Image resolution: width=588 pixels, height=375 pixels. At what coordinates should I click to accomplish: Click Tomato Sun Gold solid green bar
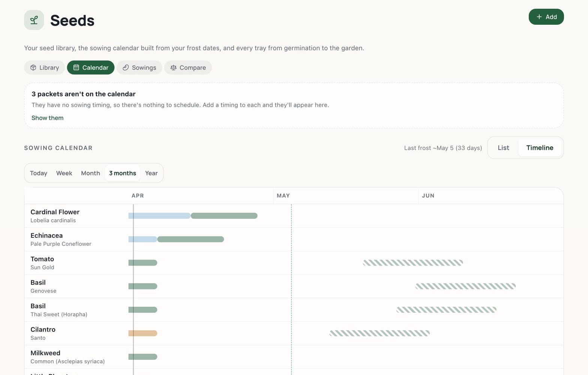coord(143,263)
